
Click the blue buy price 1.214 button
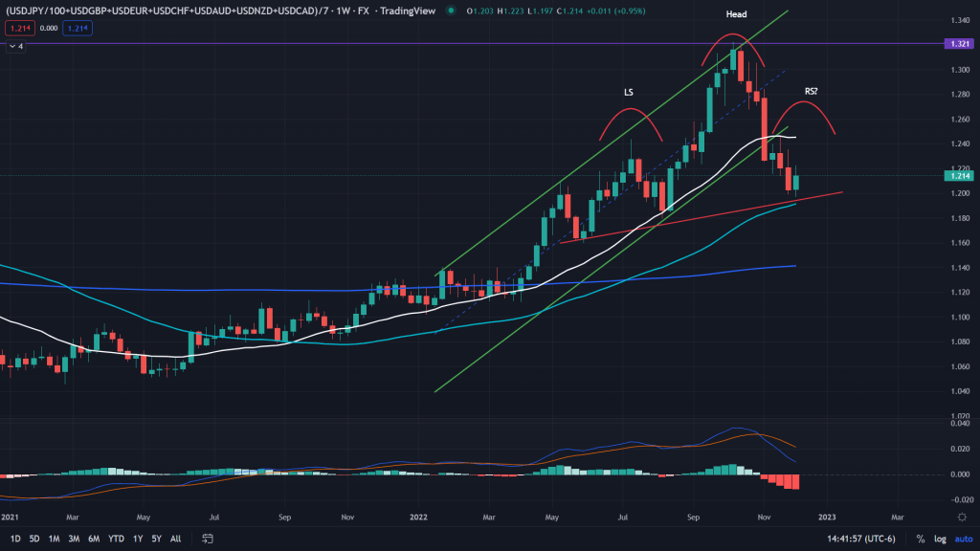pos(78,29)
